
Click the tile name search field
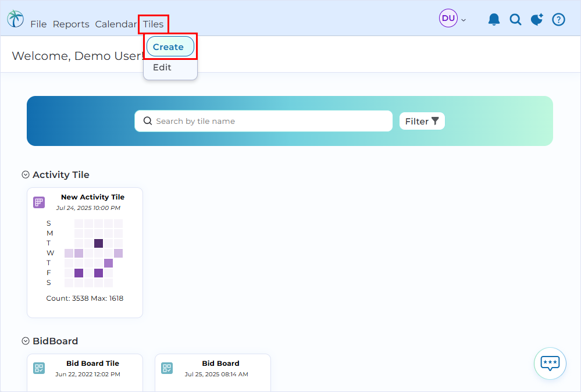tap(263, 121)
